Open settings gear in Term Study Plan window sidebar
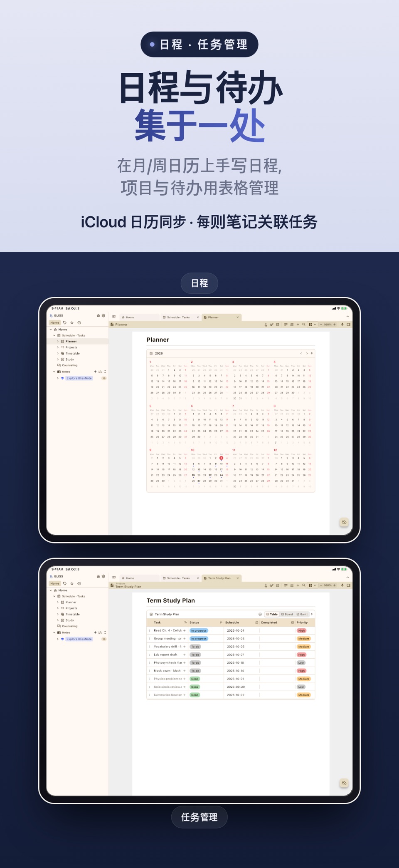The height and width of the screenshot is (868, 399). pos(103,576)
